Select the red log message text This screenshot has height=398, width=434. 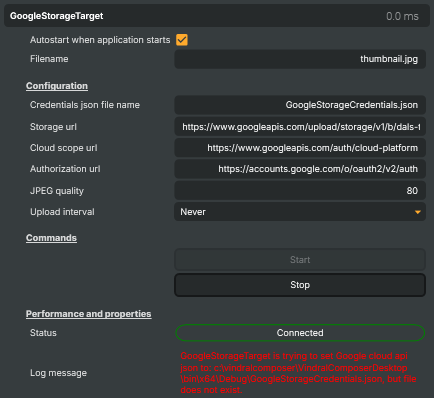[x=298, y=373]
